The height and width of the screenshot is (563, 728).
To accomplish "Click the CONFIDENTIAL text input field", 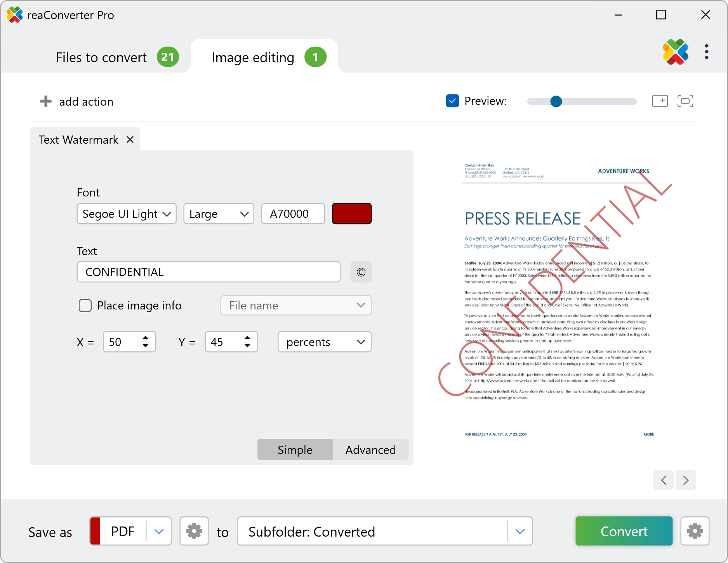I will click(208, 272).
